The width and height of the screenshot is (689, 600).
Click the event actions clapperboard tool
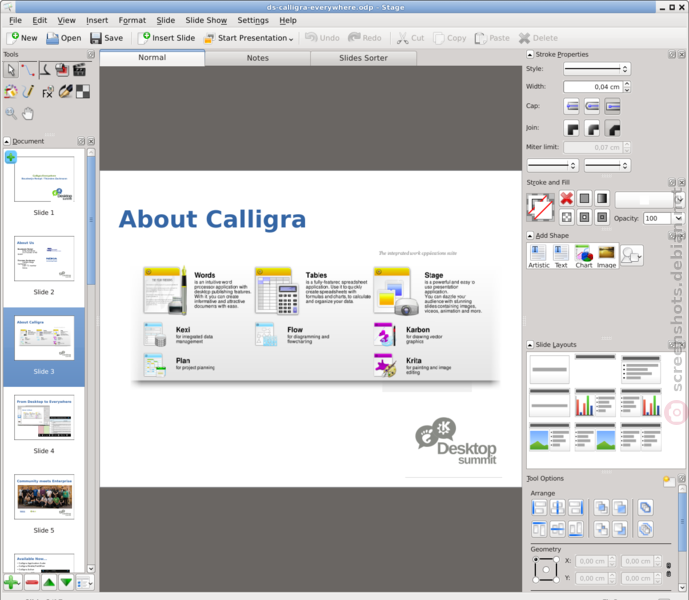point(79,70)
